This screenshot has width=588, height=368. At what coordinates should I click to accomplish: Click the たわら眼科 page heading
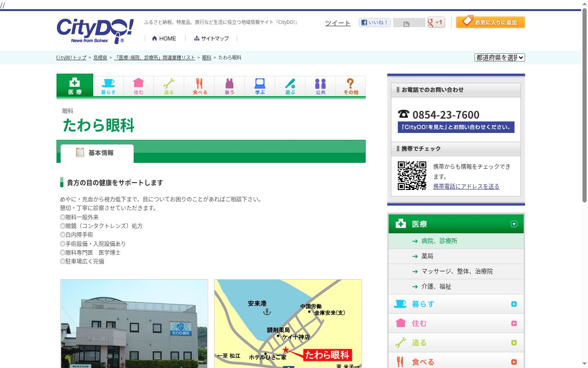(x=99, y=125)
